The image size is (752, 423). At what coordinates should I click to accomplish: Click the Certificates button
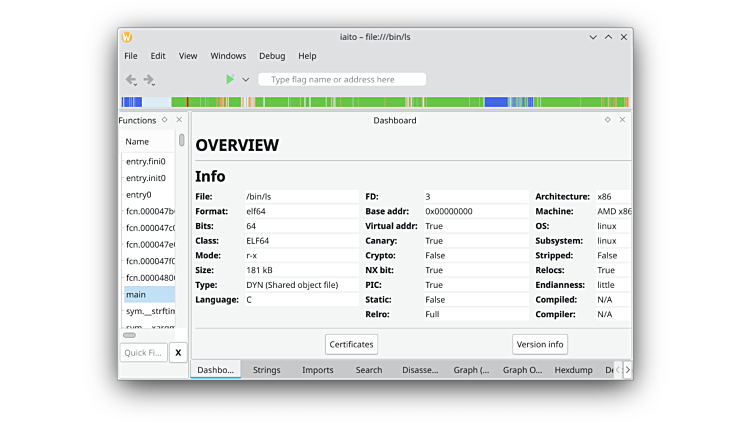click(x=352, y=344)
